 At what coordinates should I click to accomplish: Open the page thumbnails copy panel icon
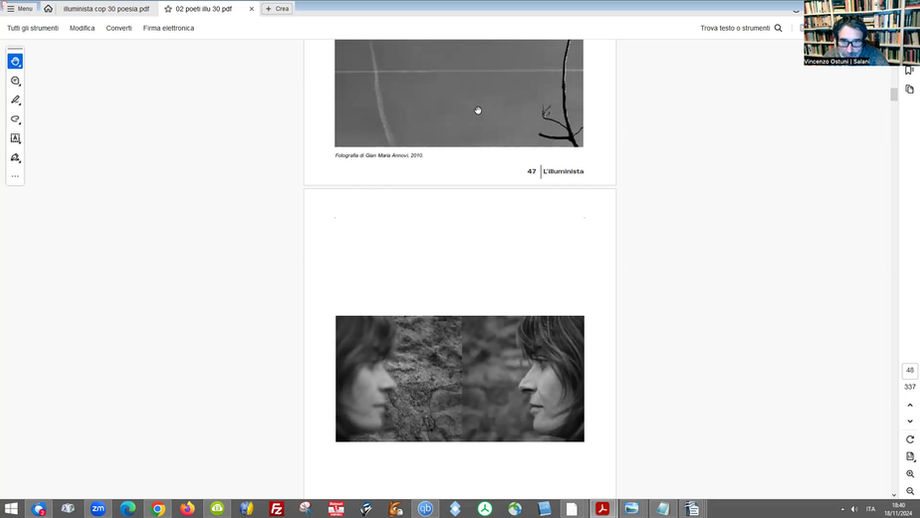pyautogui.click(x=909, y=89)
